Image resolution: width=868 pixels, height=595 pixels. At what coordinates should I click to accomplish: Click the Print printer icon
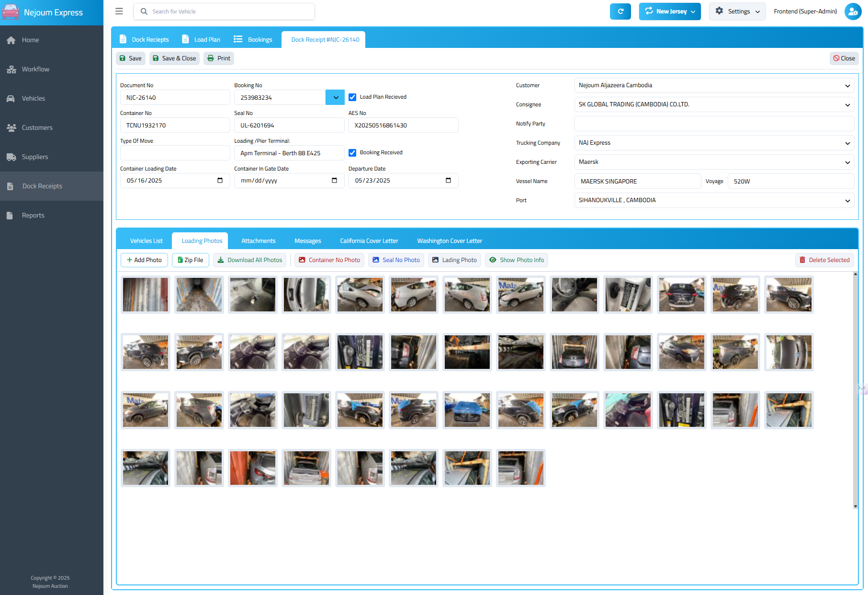tap(211, 58)
